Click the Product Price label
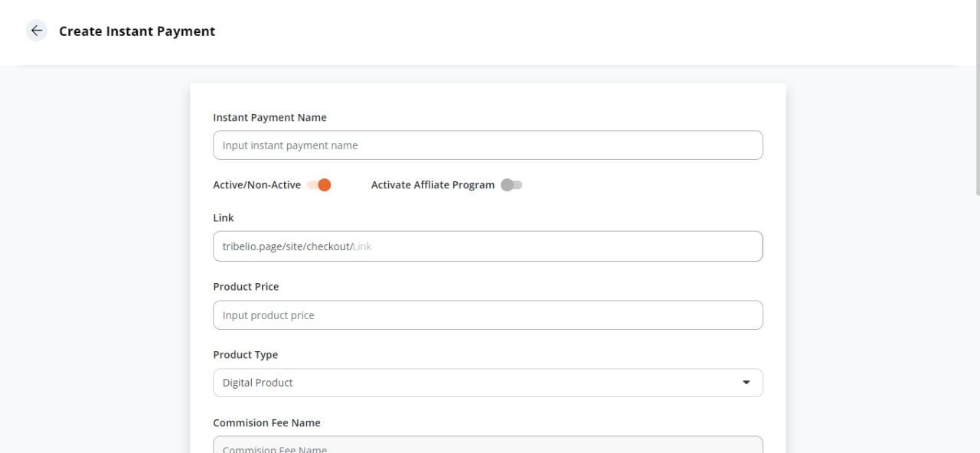The width and height of the screenshot is (980, 453). 246,286
